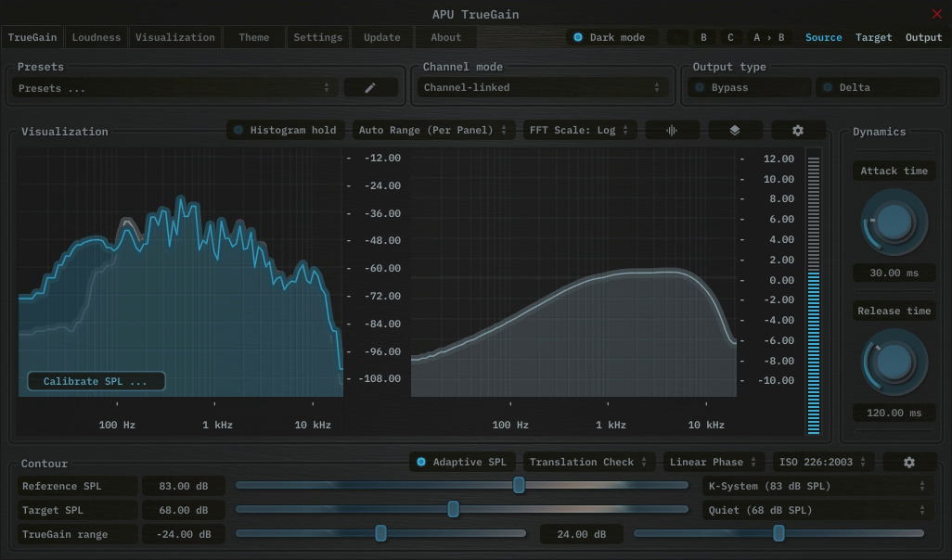The image size is (952, 560).
Task: Open the Presets dropdown
Action: pos(174,88)
